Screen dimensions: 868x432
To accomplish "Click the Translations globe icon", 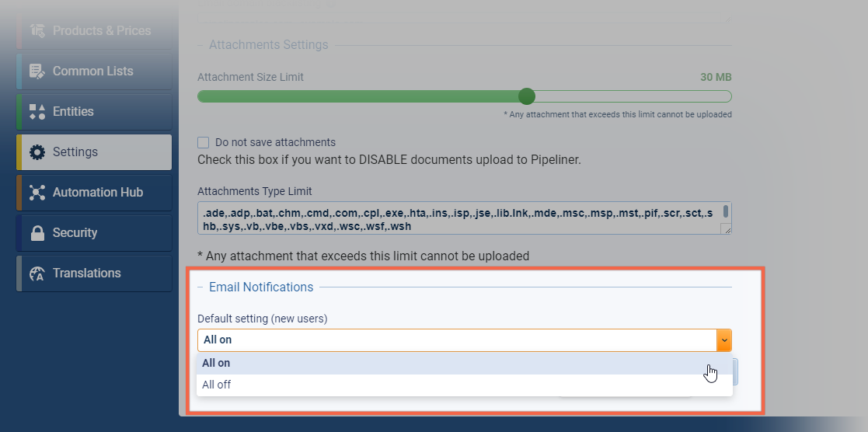I will tap(37, 273).
